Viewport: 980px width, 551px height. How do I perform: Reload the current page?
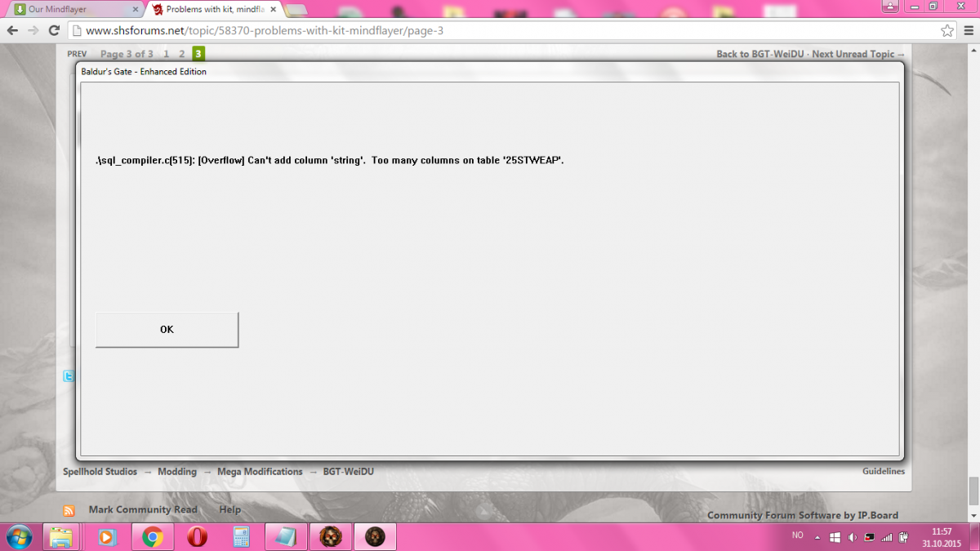point(54,30)
